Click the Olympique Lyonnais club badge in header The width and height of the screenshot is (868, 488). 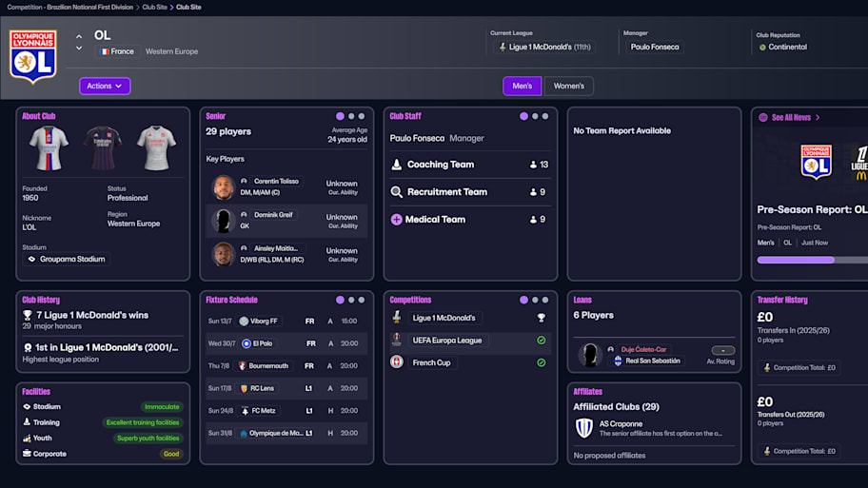click(33, 56)
